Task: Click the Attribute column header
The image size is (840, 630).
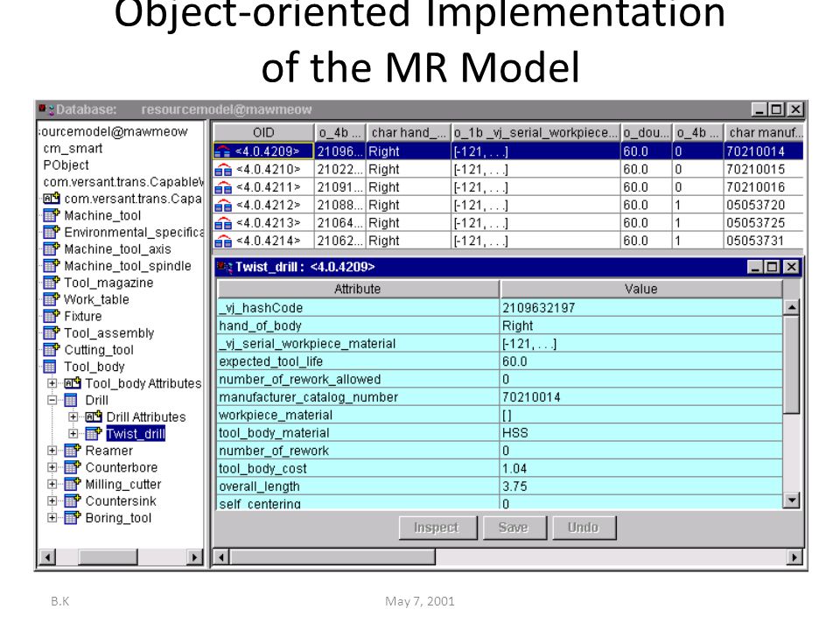Action: (358, 290)
